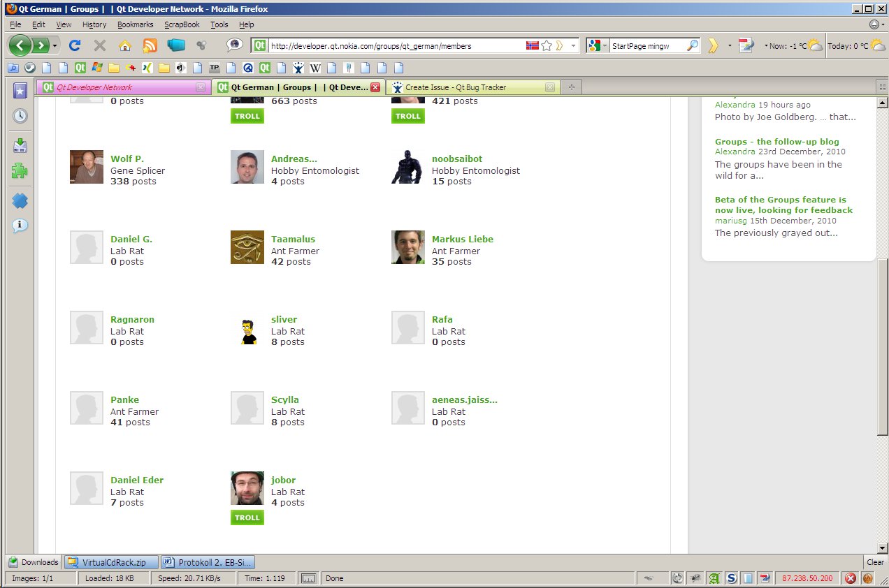This screenshot has width=889, height=588.
Task: Click jobor's profile avatar thumbnail
Action: (x=247, y=488)
